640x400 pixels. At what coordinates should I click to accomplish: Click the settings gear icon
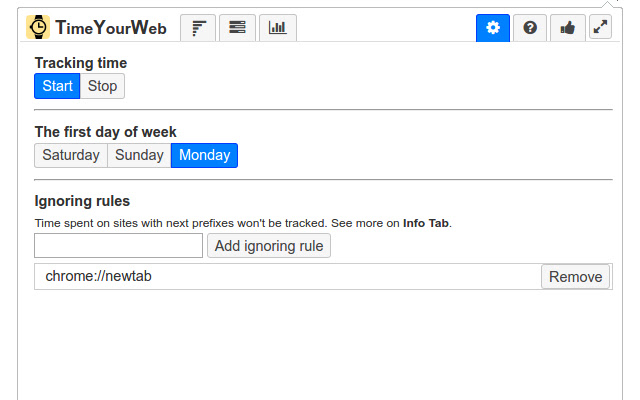(x=492, y=28)
